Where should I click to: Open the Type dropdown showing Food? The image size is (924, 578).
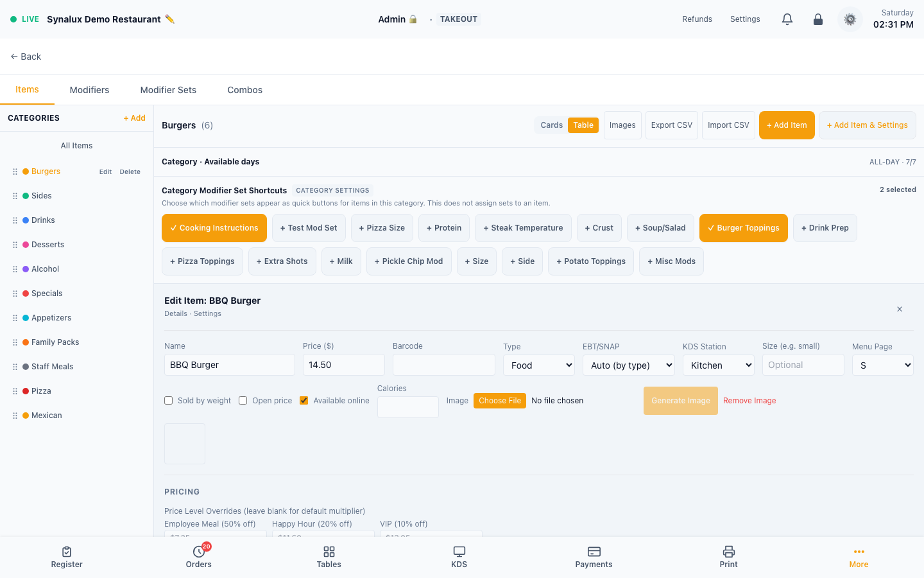point(539,365)
